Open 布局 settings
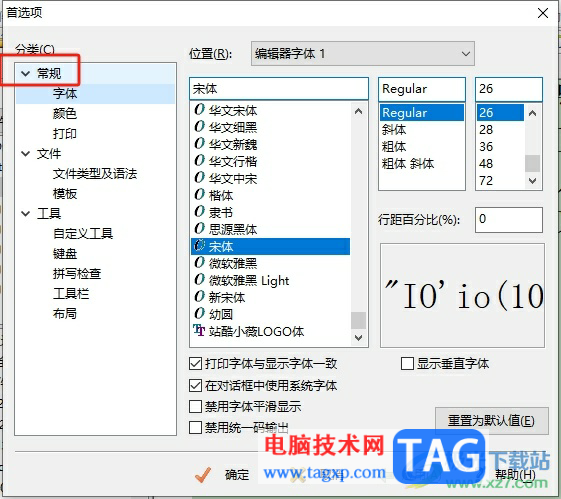The image size is (561, 499). pos(65,314)
